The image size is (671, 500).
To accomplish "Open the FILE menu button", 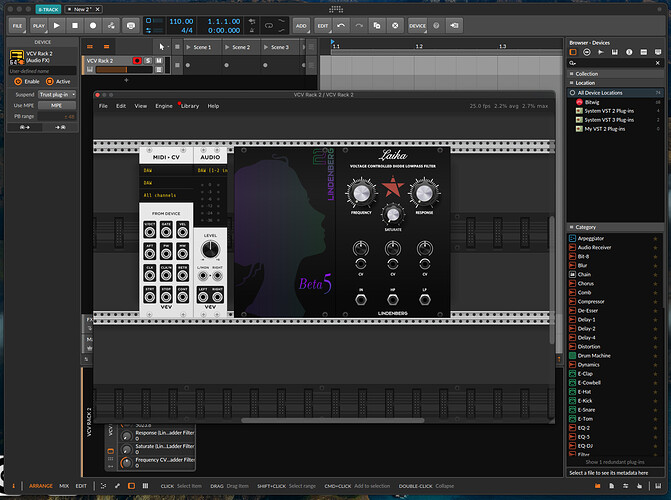I will point(17,26).
